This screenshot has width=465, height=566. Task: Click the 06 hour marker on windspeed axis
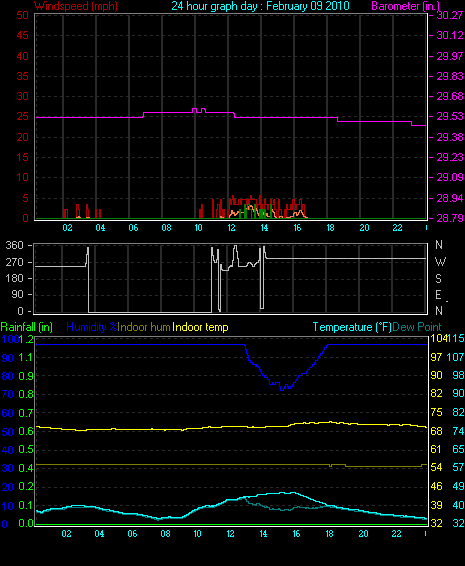[x=133, y=228]
